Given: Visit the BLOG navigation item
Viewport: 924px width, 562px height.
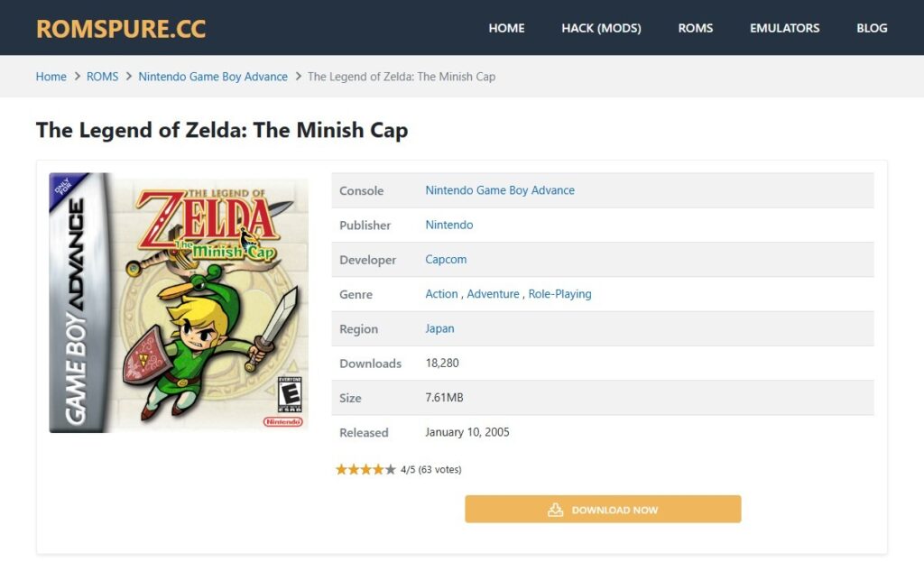Looking at the screenshot, I should coord(872,28).
